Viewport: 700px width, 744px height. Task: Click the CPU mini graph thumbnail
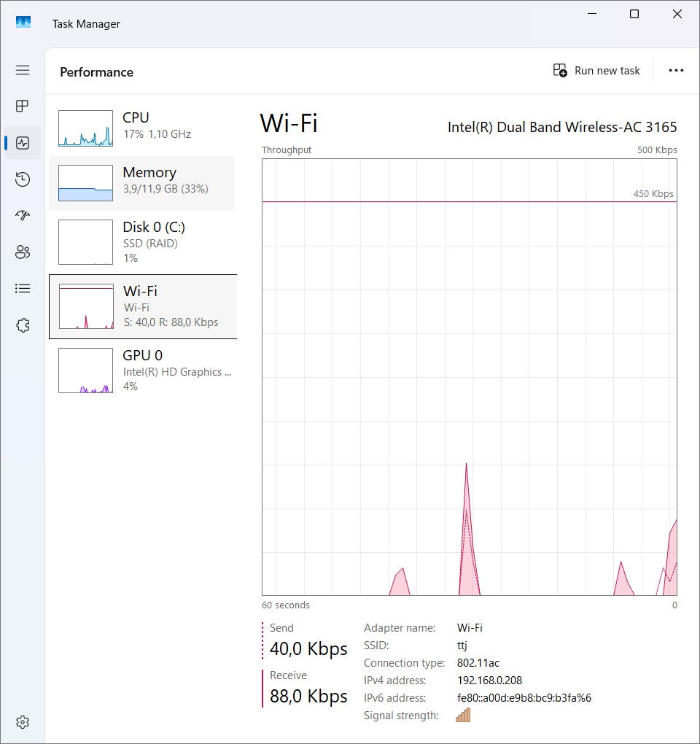pos(86,128)
